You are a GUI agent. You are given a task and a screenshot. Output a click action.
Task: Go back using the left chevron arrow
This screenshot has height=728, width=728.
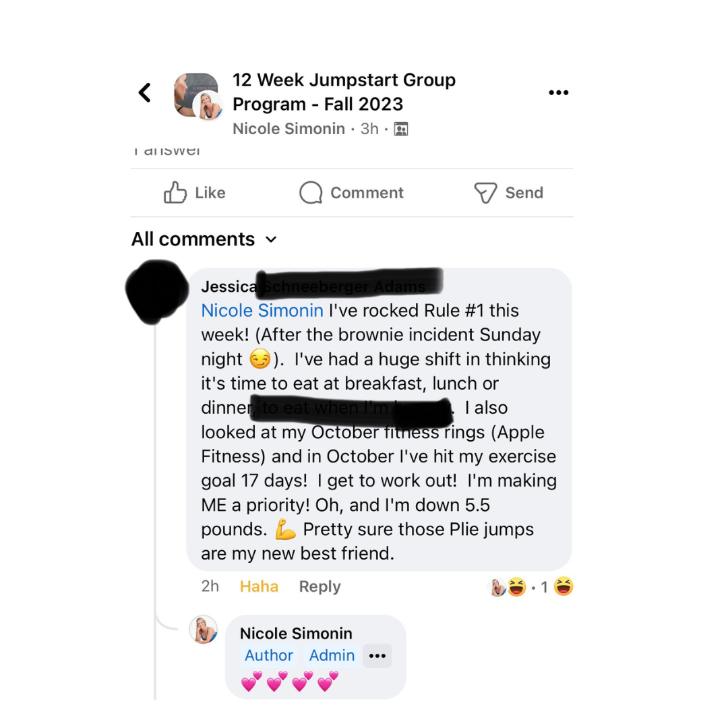145,92
